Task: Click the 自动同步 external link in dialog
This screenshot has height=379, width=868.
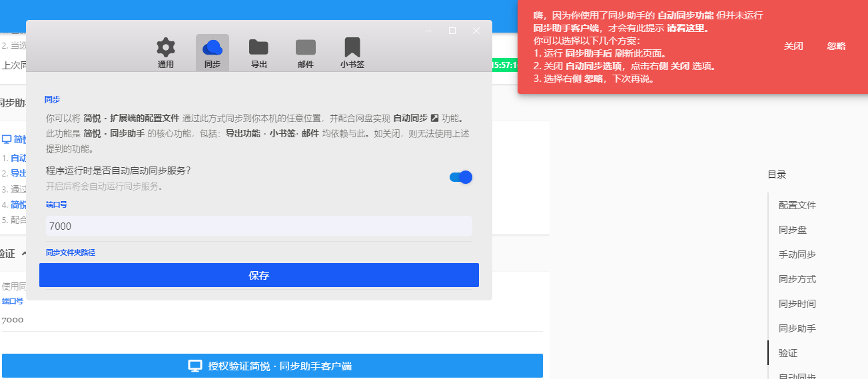Action: (x=416, y=118)
